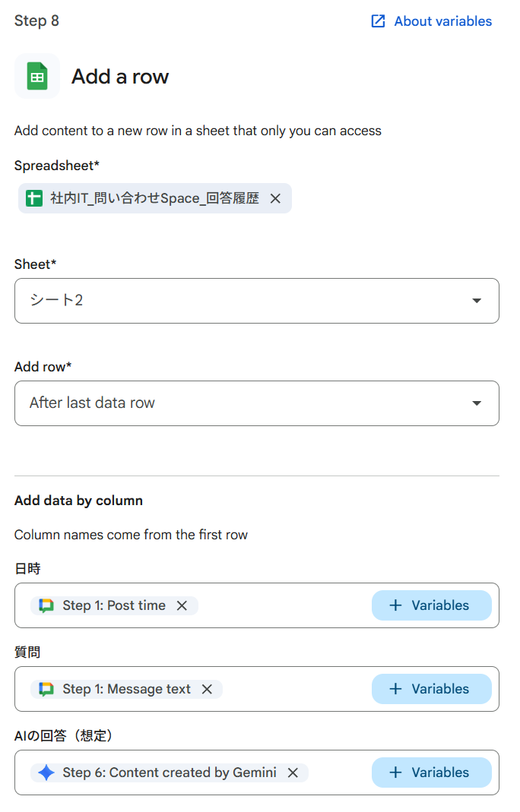Click the spreadsheet file icon in the chip
Screen dimensions: 520x812
pos(34,198)
